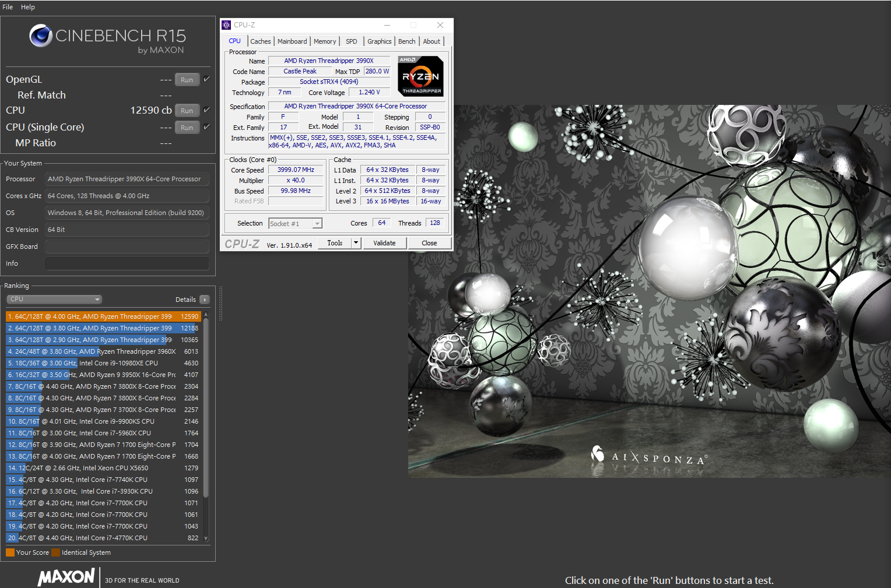Click the Threads count value 128
This screenshot has width=891, height=588.
[435, 223]
